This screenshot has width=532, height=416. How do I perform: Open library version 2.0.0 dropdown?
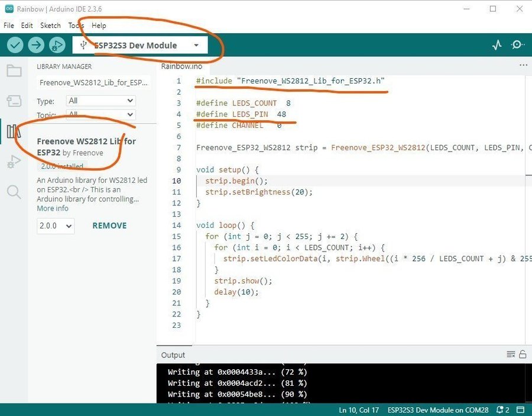(x=56, y=226)
